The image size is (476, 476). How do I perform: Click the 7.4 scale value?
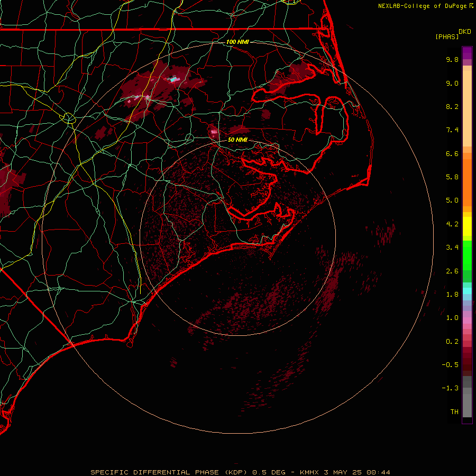(452, 130)
